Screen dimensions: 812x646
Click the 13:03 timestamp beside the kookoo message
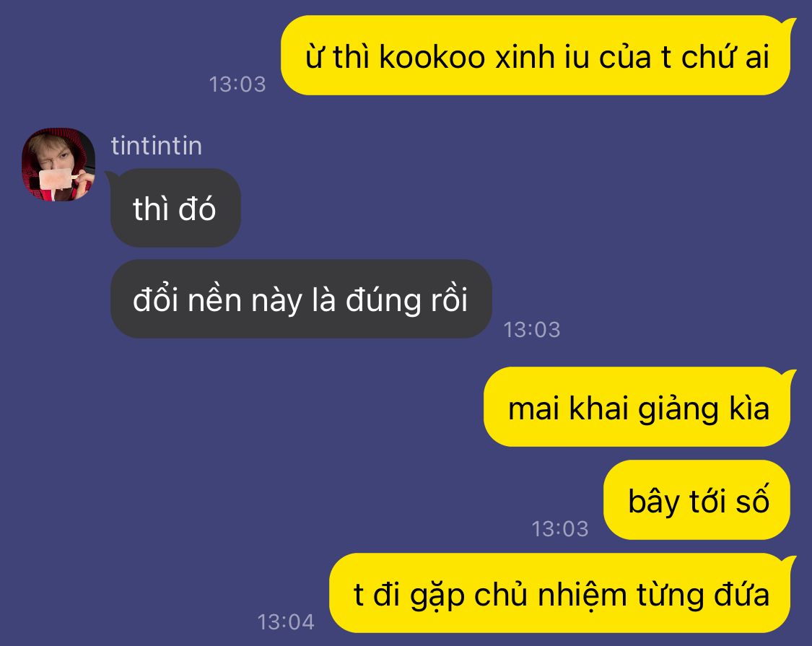237,84
